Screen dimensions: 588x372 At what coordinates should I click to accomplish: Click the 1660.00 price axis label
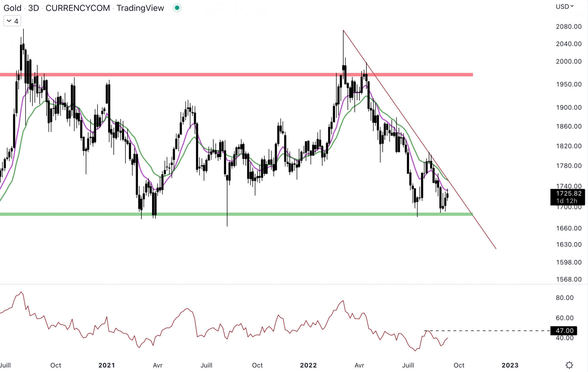569,228
